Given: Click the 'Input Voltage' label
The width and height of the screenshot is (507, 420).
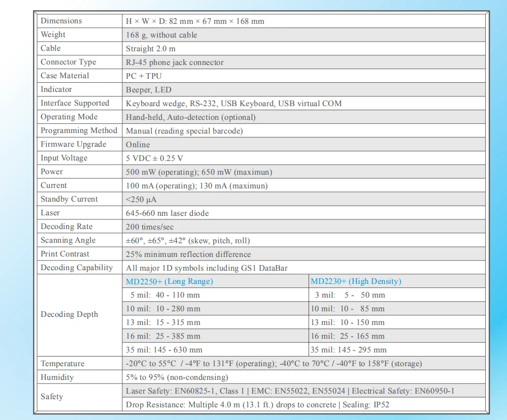Looking at the screenshot, I should point(64,158).
